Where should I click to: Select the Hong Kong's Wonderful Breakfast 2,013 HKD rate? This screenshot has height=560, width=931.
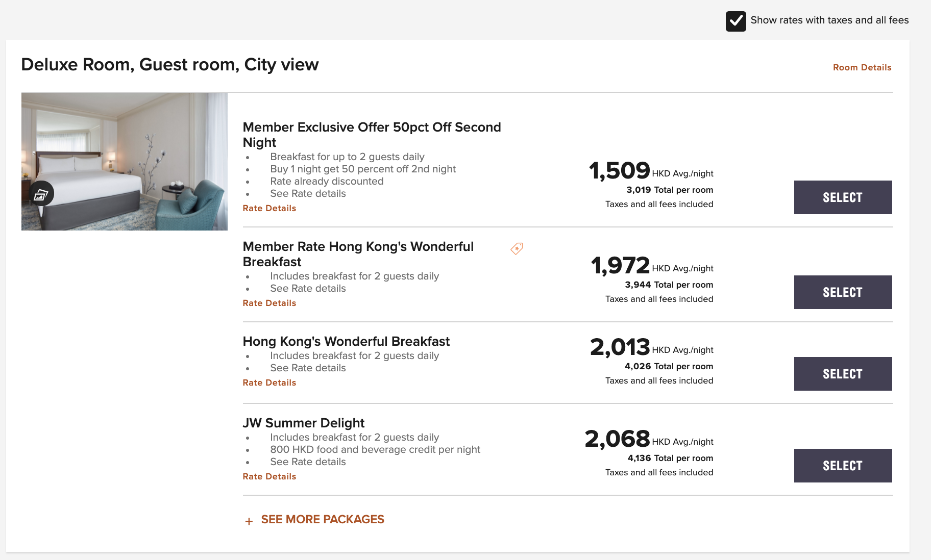click(x=843, y=374)
